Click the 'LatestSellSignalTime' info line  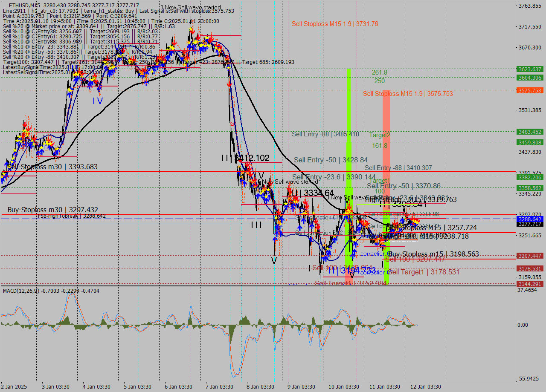point(52,72)
